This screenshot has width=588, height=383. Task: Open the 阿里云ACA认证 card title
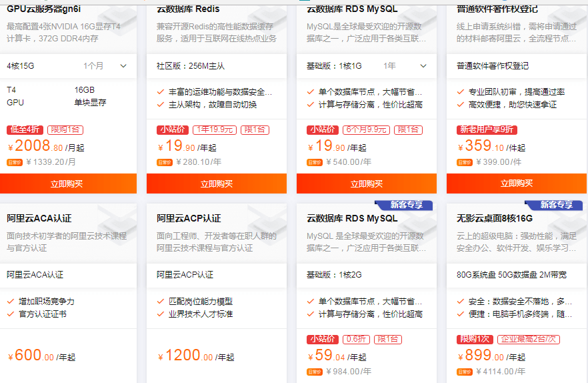point(39,218)
